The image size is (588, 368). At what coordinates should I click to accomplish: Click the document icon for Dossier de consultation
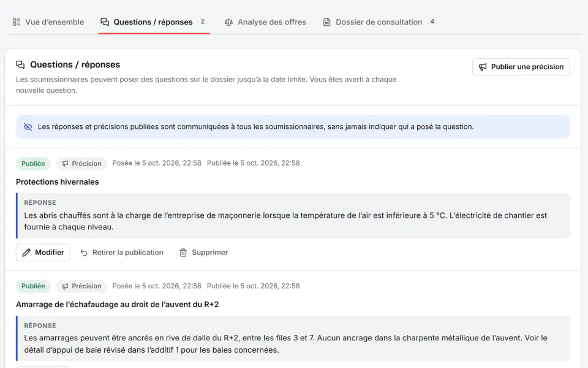click(x=327, y=22)
